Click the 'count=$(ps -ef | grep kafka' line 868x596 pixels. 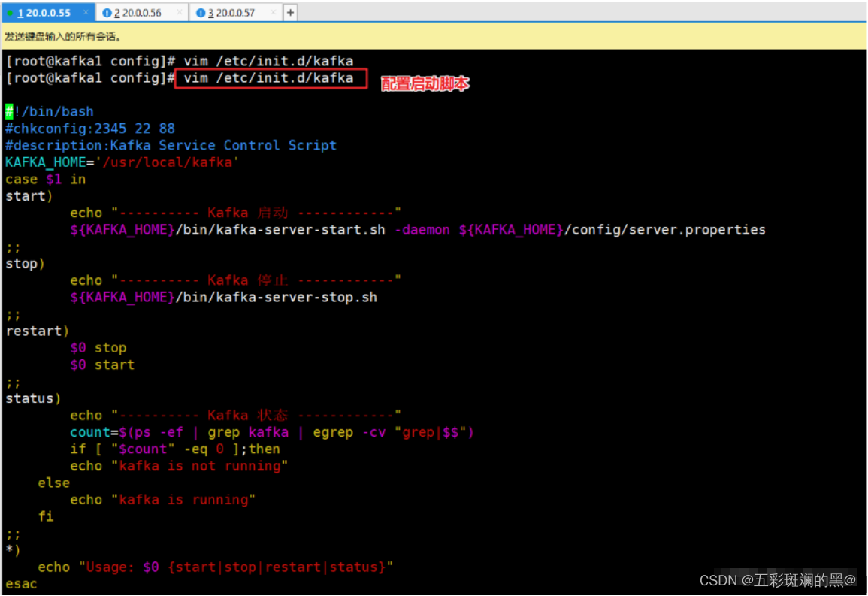(272, 432)
